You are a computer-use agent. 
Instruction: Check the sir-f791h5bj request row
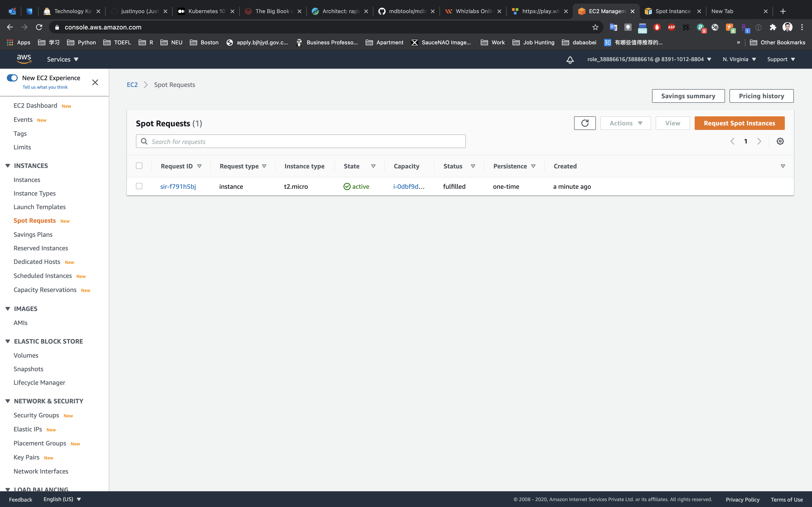139,186
